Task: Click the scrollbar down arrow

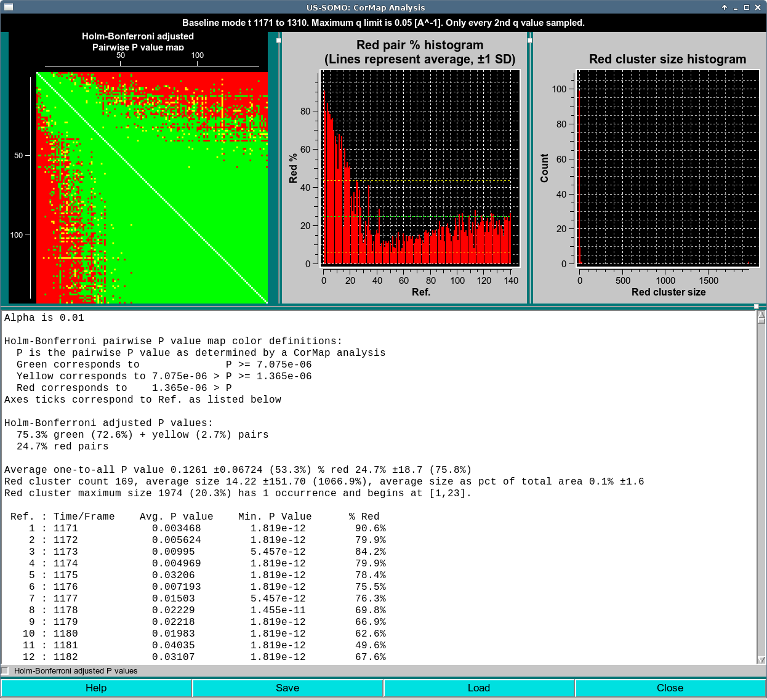Action: (761, 660)
